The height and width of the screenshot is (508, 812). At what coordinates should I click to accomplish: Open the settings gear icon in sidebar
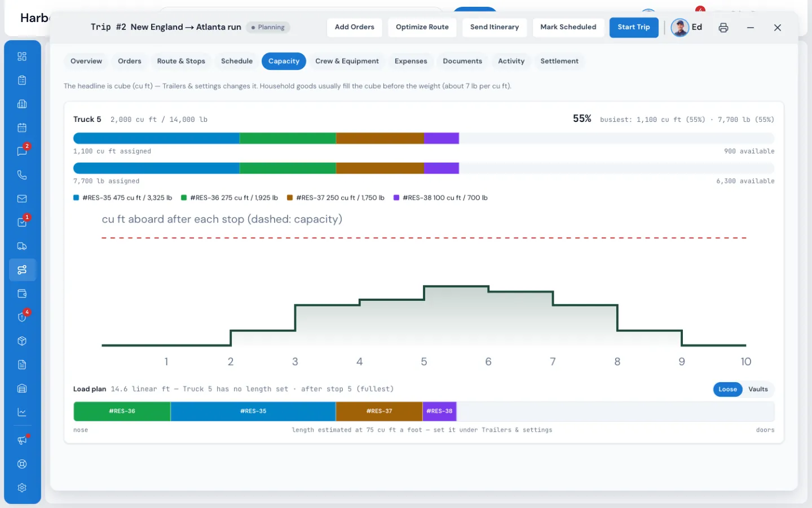point(22,488)
